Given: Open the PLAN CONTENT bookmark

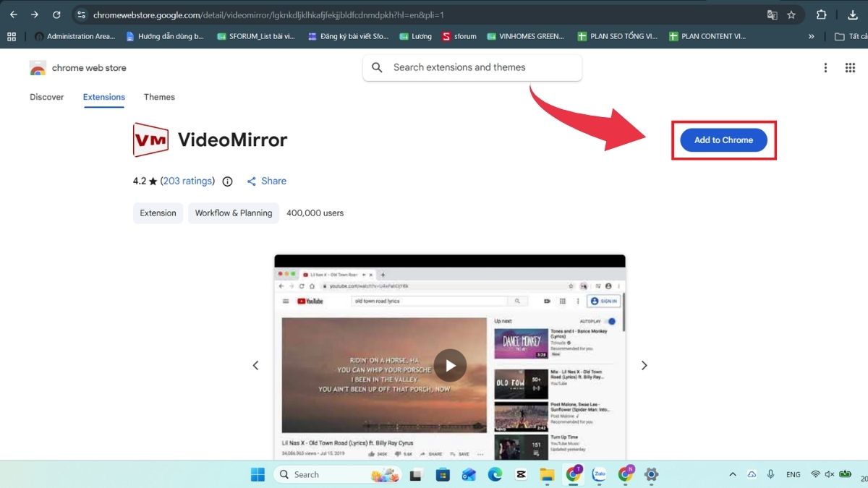Looking at the screenshot, I should pyautogui.click(x=707, y=36).
